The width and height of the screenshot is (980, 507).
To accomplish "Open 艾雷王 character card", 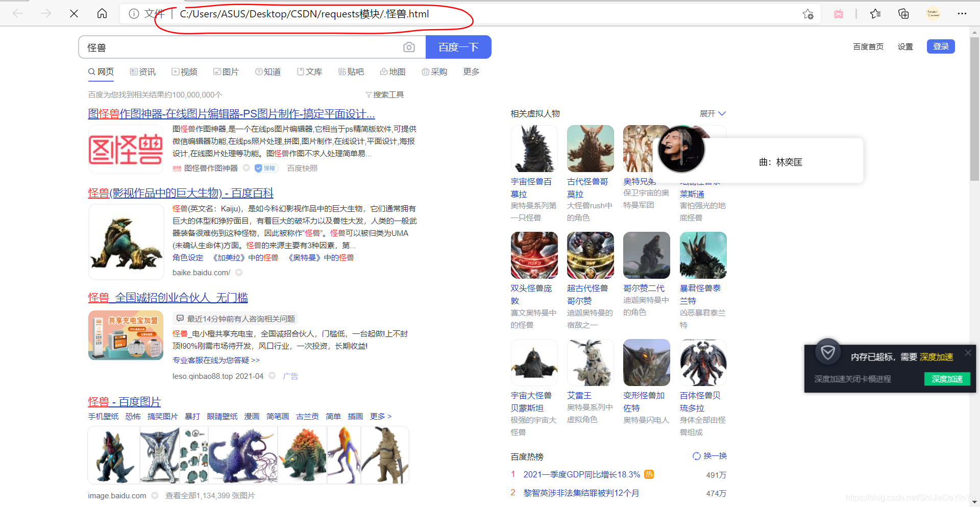I will point(590,382).
